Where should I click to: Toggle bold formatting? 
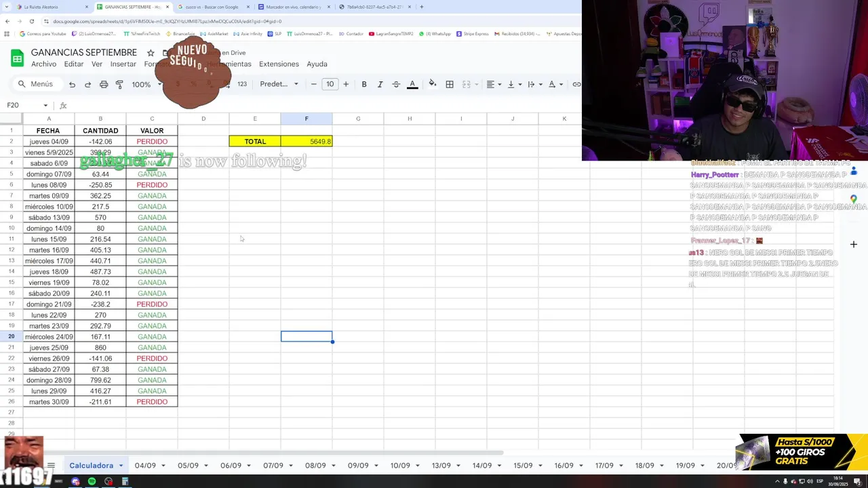pyautogui.click(x=364, y=84)
